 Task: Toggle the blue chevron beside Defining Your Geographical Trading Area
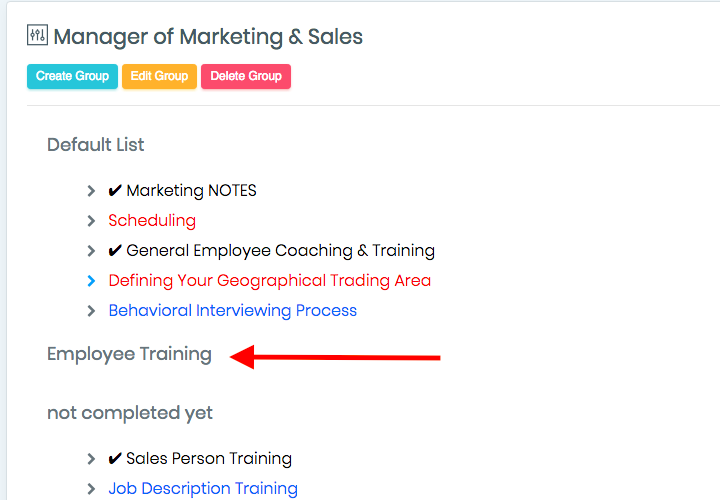click(x=91, y=281)
